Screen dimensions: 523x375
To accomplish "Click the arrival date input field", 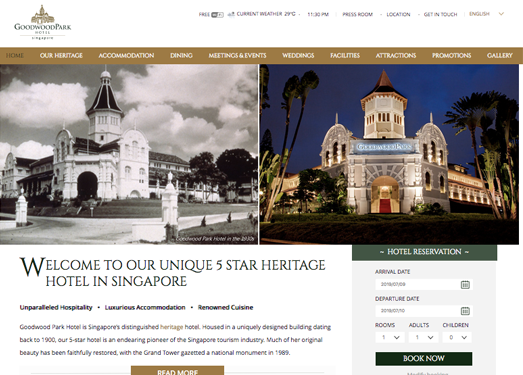I will (x=424, y=285).
